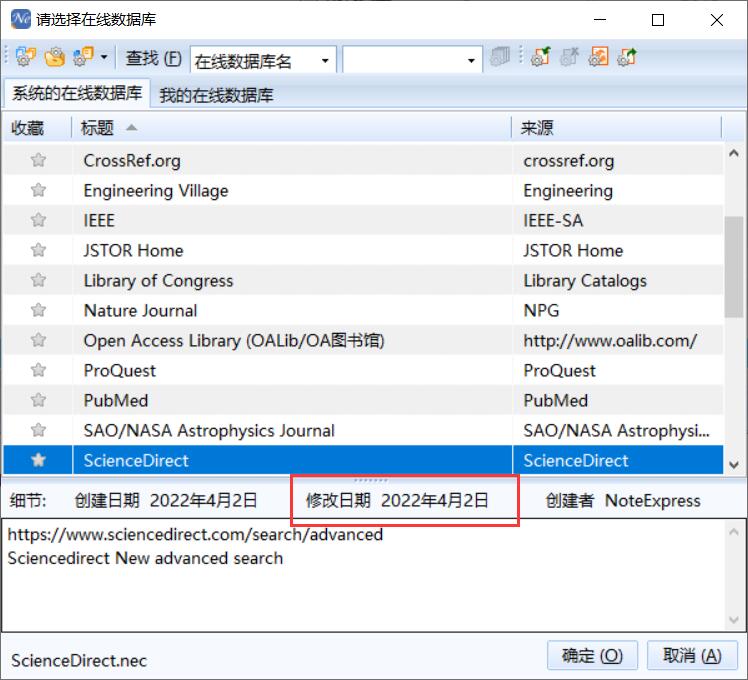Open the arrow next to third toolbar icon

pos(104,58)
